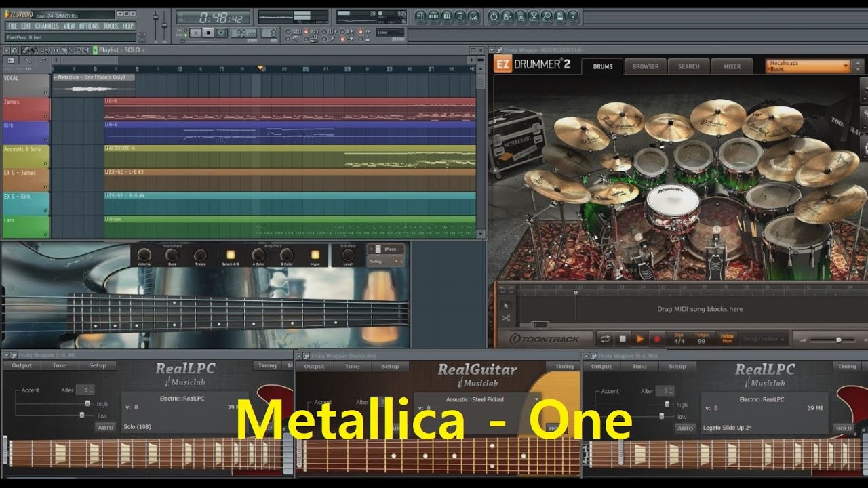Stop playback in FL Studio transport
This screenshot has width=868, height=488.
[209, 33]
